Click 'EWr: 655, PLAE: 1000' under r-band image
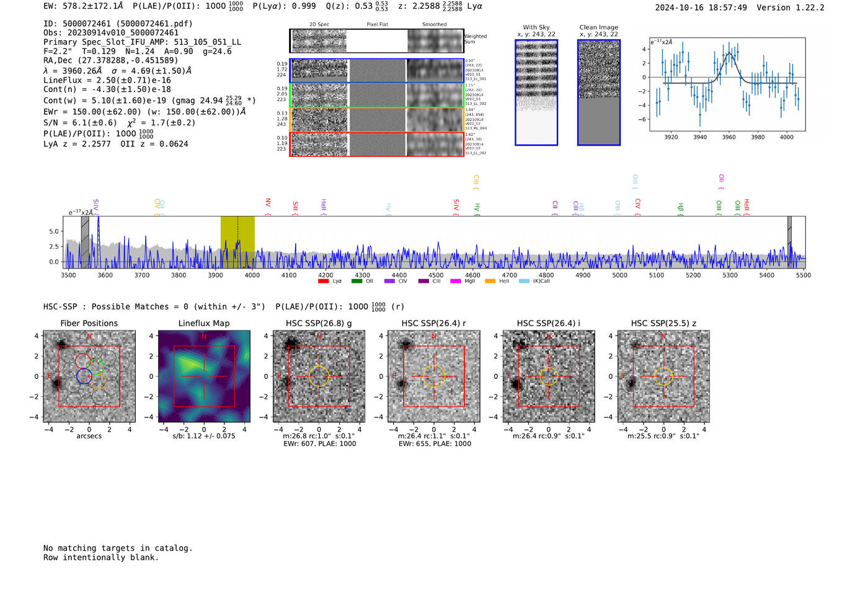The height and width of the screenshot is (591, 868). [435, 444]
